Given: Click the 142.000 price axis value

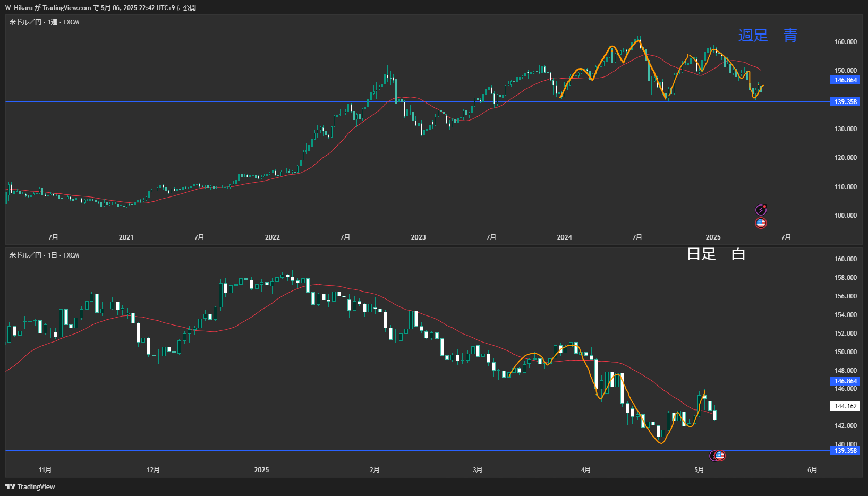Looking at the screenshot, I should pyautogui.click(x=846, y=426).
